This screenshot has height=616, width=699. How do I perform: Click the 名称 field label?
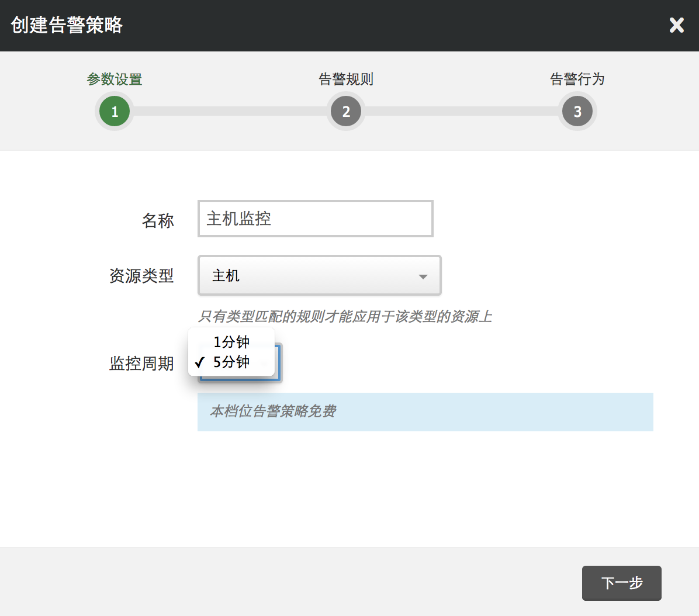tap(158, 220)
